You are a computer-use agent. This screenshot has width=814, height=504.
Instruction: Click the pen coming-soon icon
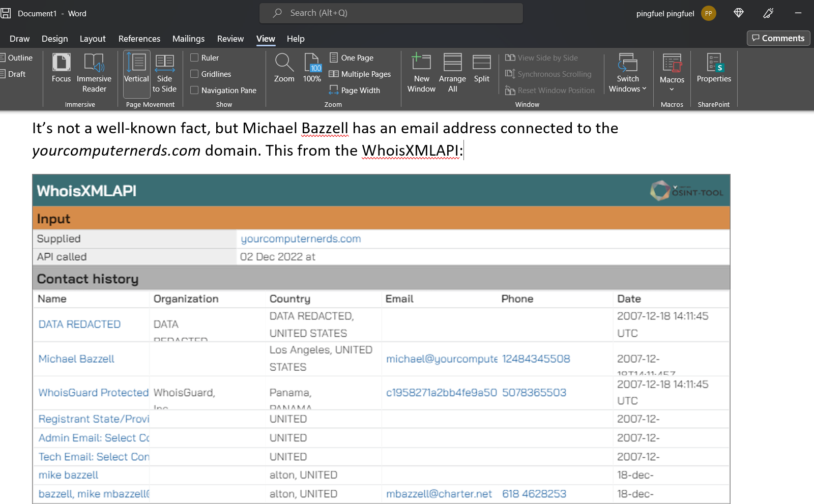point(768,13)
